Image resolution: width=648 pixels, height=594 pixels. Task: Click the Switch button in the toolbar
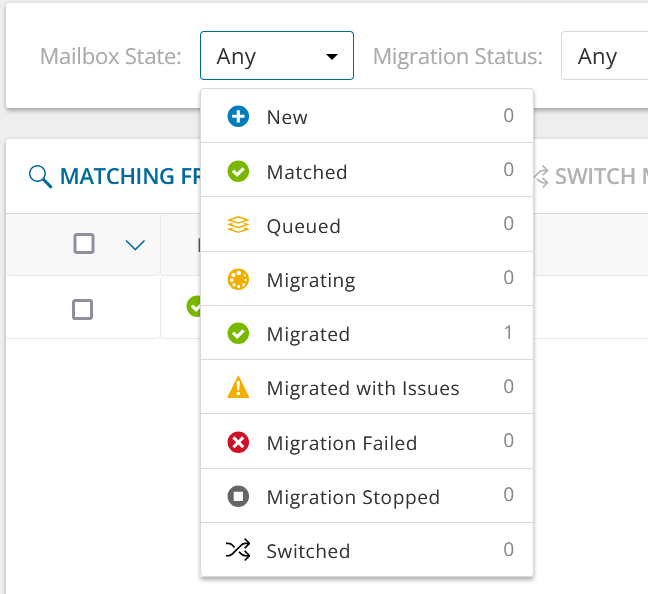point(590,177)
